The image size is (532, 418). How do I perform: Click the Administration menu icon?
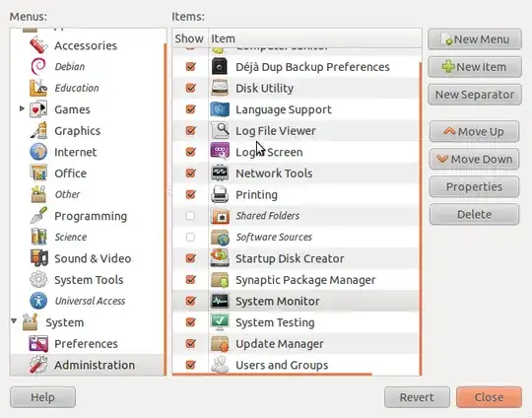click(38, 365)
